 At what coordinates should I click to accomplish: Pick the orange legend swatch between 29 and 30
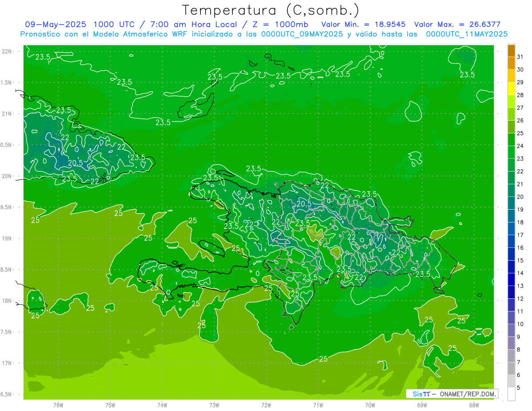511,76
